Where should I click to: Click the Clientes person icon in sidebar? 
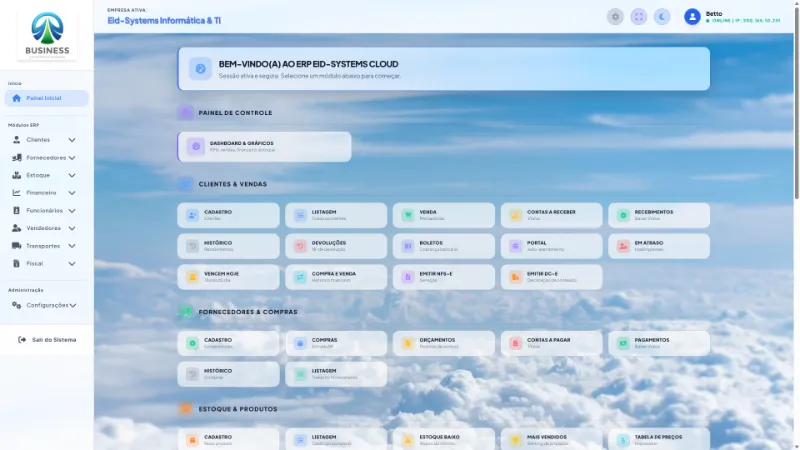click(16, 140)
